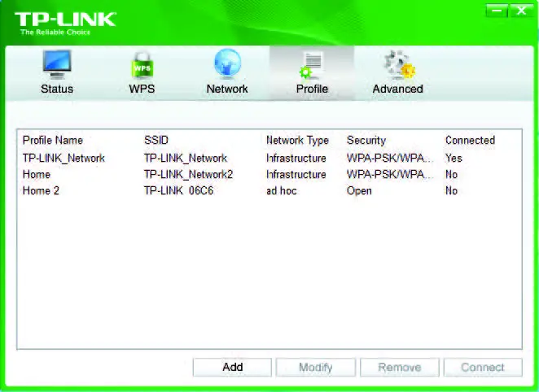Click the ad hoc network type cell

click(281, 190)
